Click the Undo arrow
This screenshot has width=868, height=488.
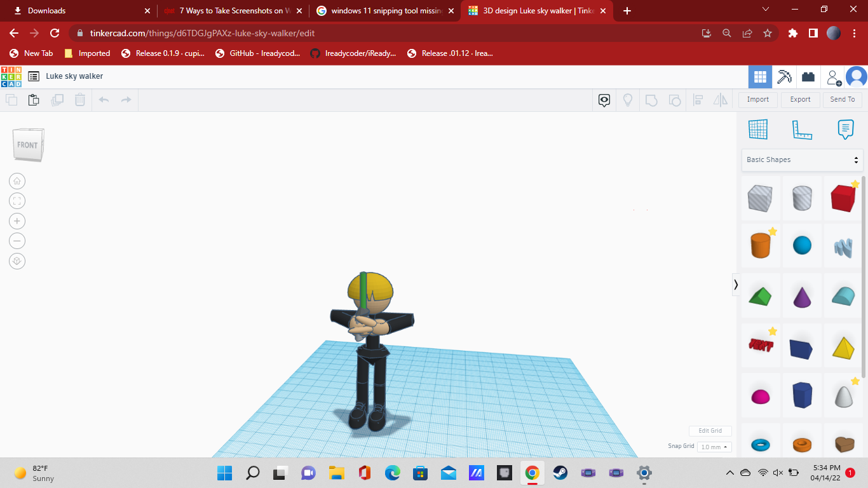[x=104, y=100]
